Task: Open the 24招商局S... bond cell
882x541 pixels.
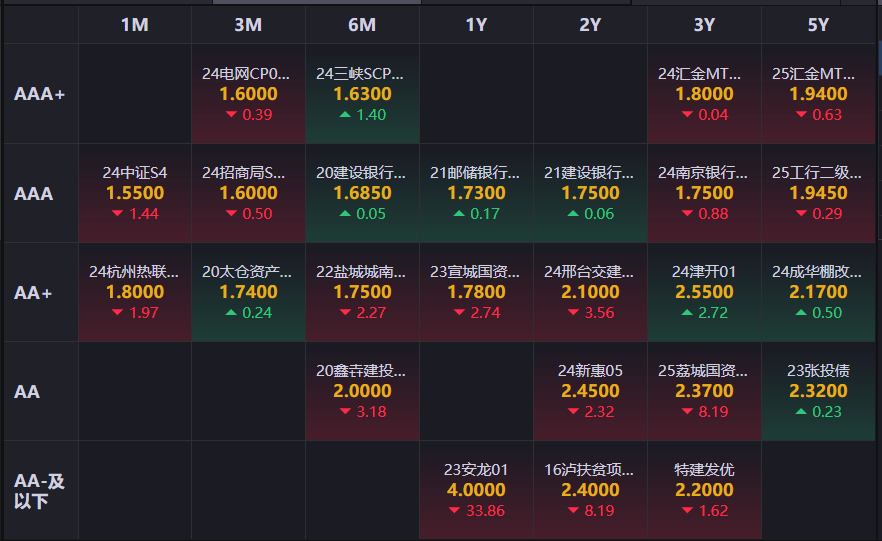Action: (248, 193)
